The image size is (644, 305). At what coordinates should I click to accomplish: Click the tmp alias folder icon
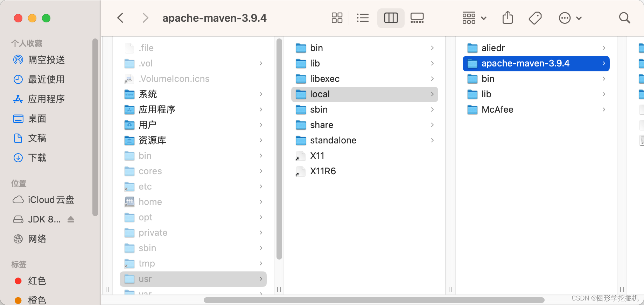click(x=129, y=263)
